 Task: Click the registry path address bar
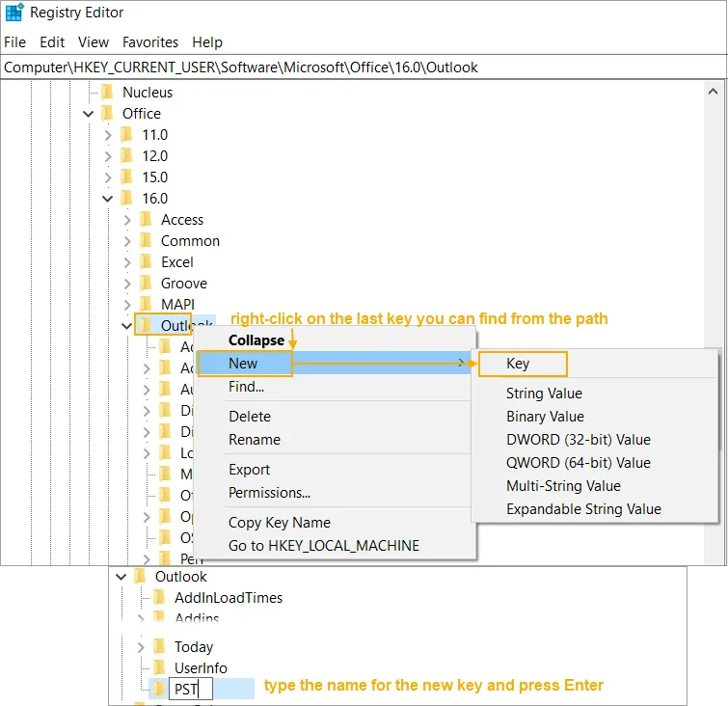(x=364, y=68)
